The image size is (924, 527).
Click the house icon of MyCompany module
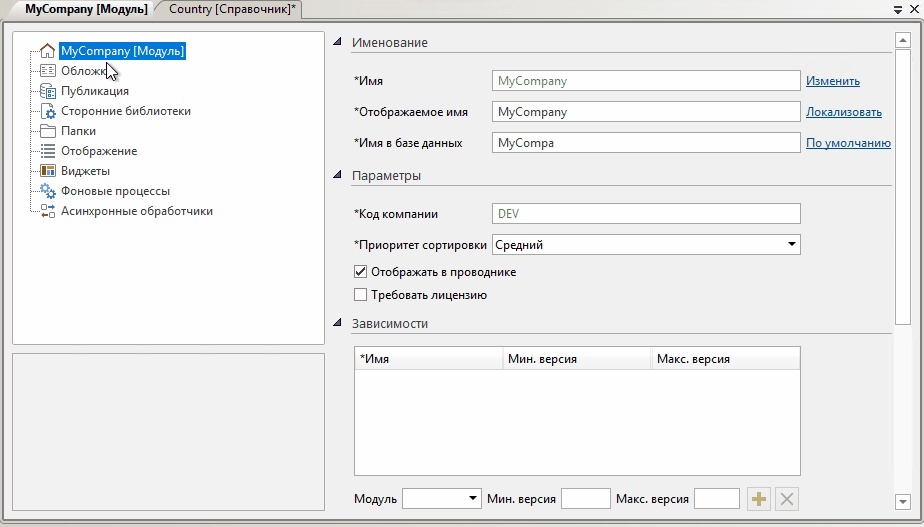coord(47,51)
